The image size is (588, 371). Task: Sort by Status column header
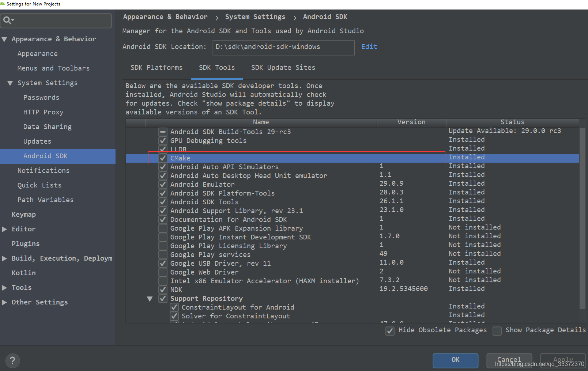click(512, 122)
